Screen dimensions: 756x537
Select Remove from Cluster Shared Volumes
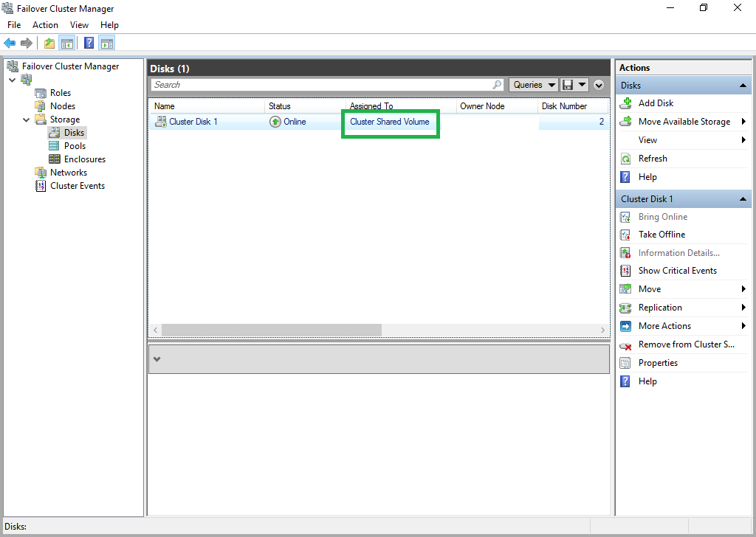(685, 344)
